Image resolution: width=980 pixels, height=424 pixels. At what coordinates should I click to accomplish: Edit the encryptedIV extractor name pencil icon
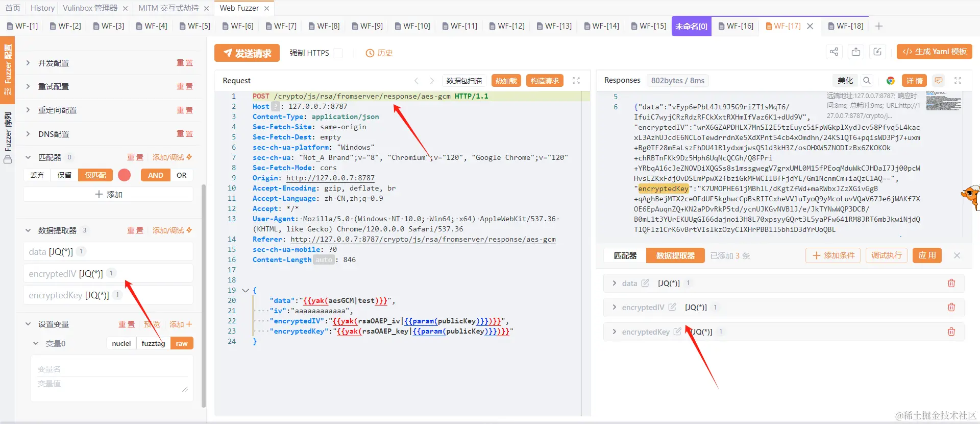pos(672,307)
